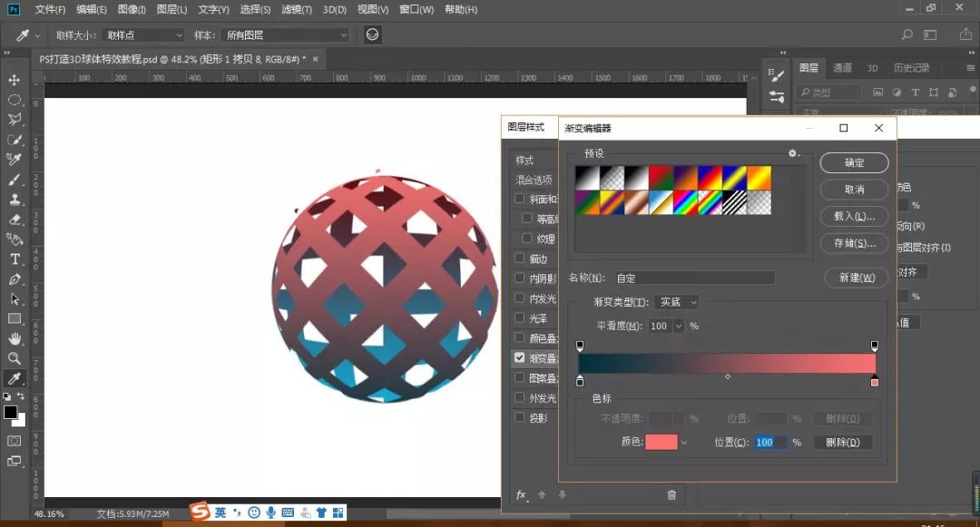This screenshot has height=527, width=980.
Task: Select the Zoom tool
Action: click(x=15, y=358)
